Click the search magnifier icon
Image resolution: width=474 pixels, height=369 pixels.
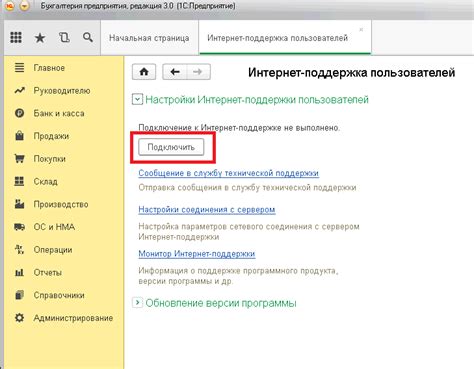[x=88, y=37]
